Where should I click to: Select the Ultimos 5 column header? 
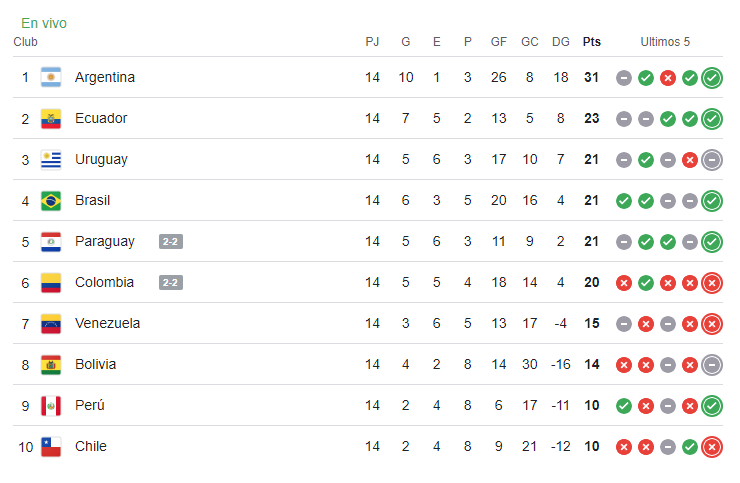(x=665, y=42)
